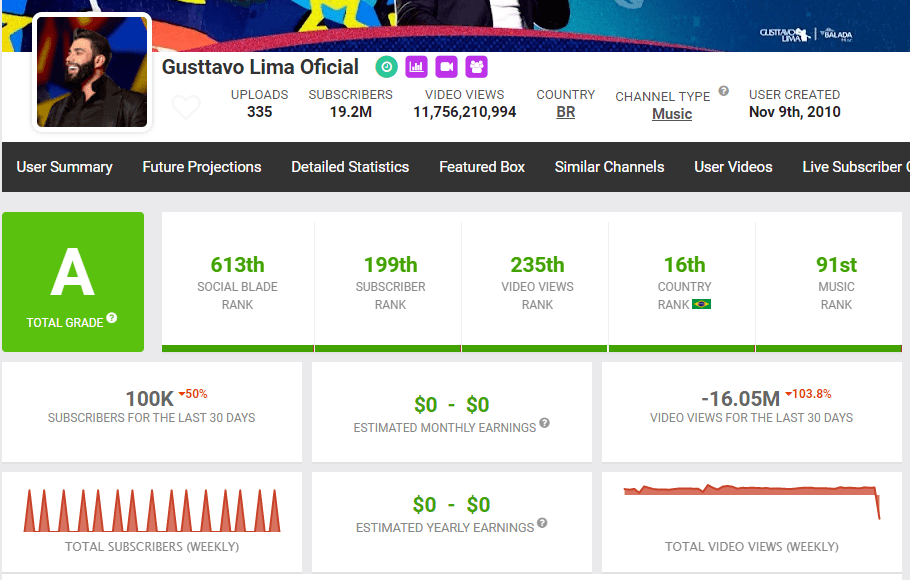Favorite the channel with the heart icon
910x580 pixels.
click(186, 107)
